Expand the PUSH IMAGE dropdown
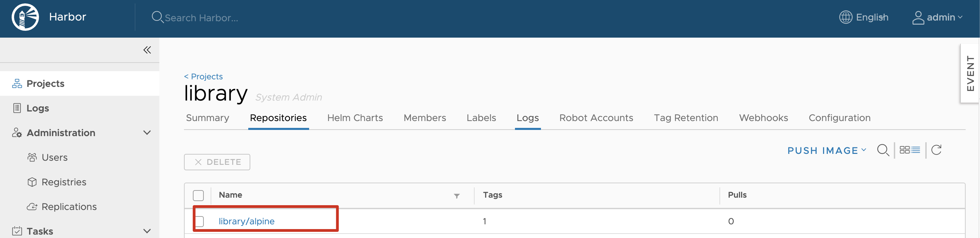Viewport: 980px width, 238px height. (826, 150)
